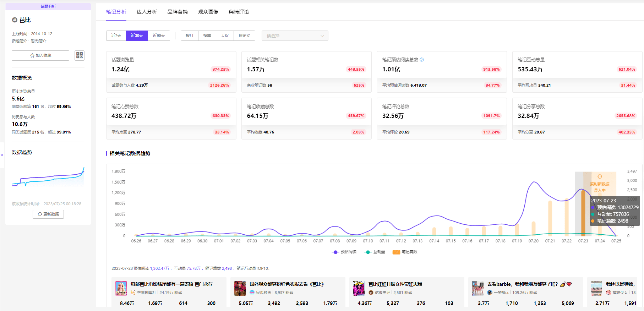
Task: Click the 这很男评 author name
Action: click(x=382, y=293)
